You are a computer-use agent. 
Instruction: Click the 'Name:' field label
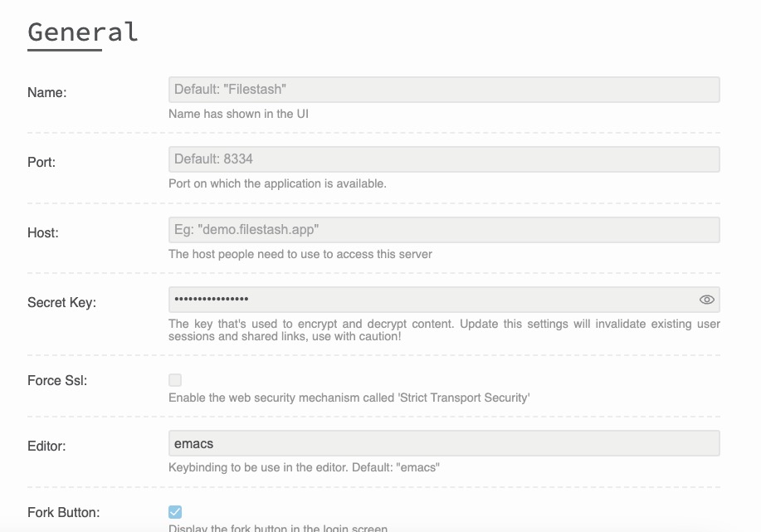coord(47,92)
